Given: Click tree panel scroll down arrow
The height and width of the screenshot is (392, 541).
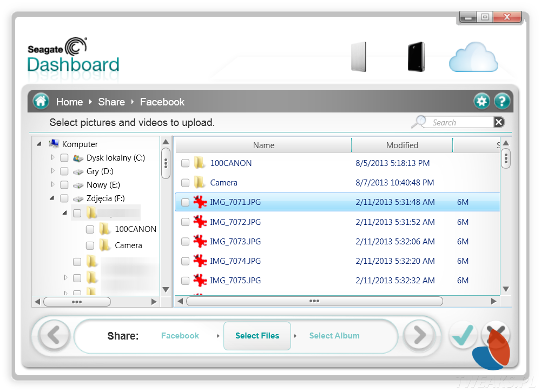Looking at the screenshot, I should point(166,290).
